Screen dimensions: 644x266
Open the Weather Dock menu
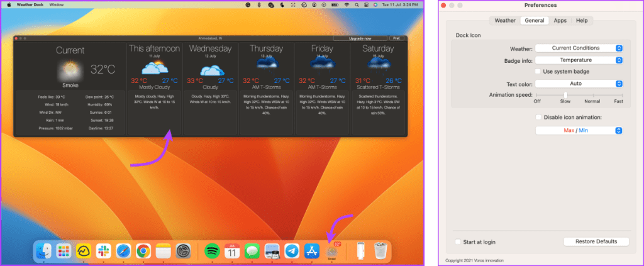point(30,5)
